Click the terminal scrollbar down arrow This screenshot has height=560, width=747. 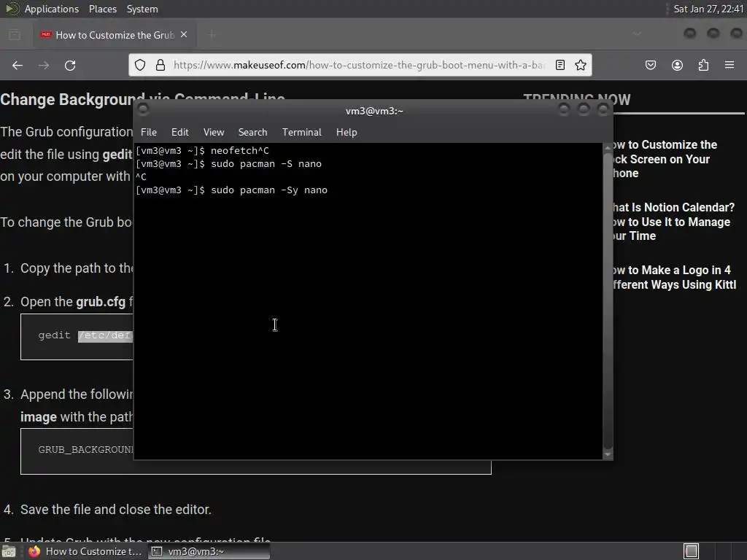(608, 454)
